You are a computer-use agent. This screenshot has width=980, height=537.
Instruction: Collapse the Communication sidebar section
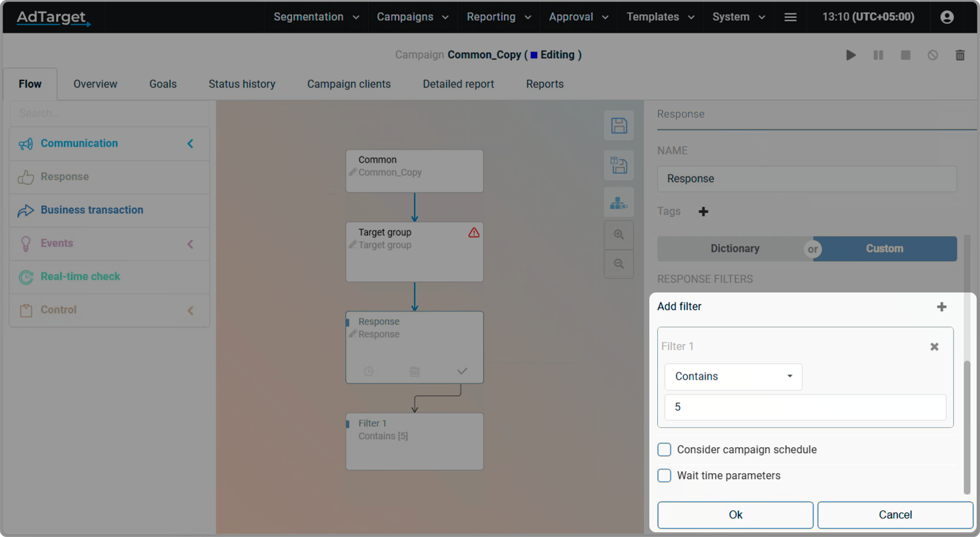pos(190,143)
